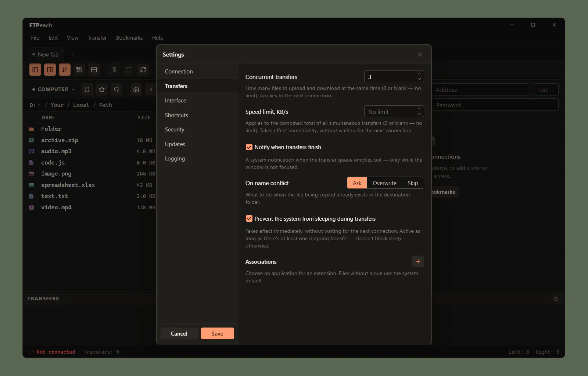Decrease Concurrent transfers with down arrow
Screen dimensions: 588x376
point(419,79)
